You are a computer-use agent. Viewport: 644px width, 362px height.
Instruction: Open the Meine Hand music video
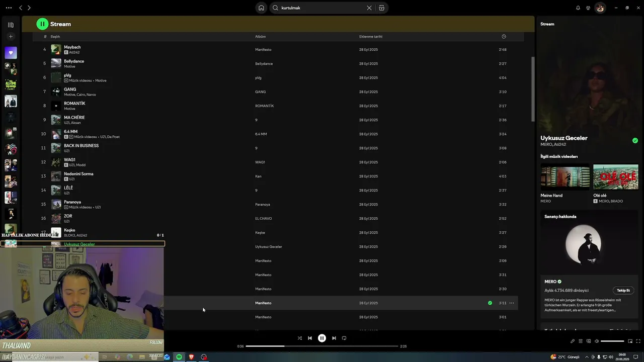point(565,177)
